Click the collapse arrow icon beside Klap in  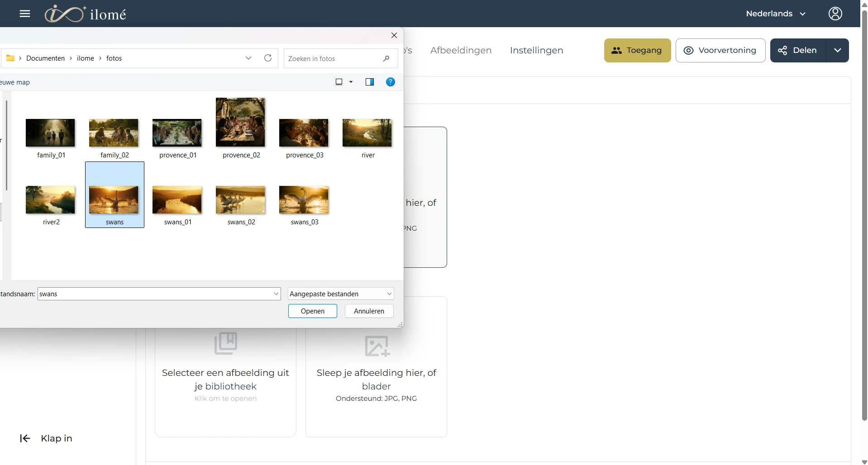25,438
